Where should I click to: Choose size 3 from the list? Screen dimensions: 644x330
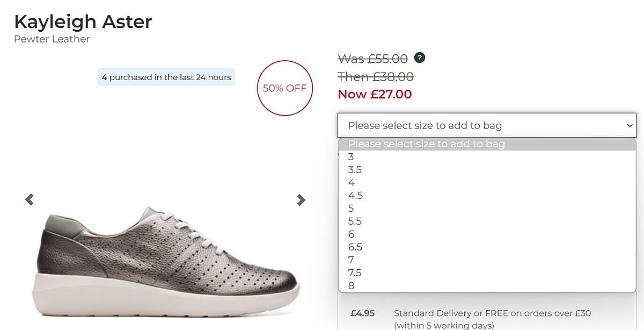[351, 157]
